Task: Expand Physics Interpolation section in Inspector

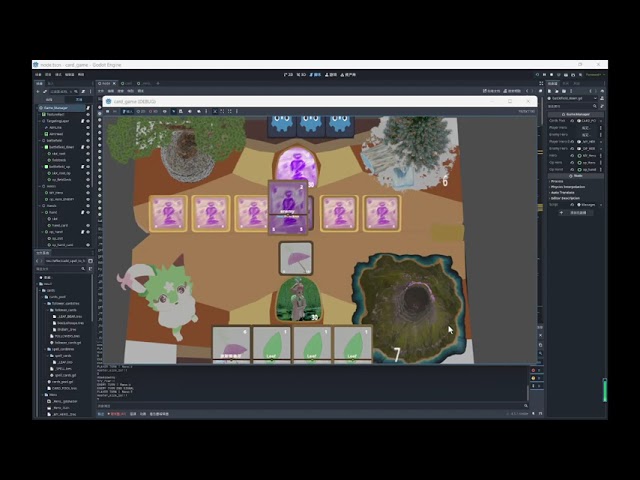Action: tap(567, 187)
